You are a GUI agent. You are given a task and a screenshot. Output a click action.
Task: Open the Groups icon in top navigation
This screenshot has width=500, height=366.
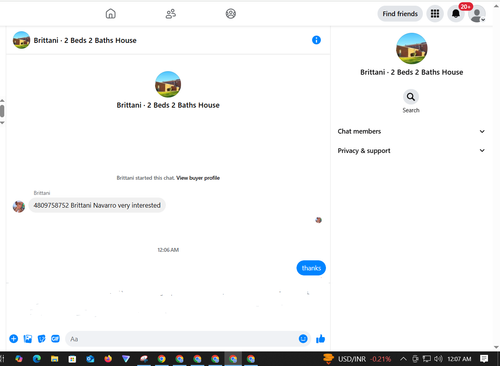coord(231,14)
